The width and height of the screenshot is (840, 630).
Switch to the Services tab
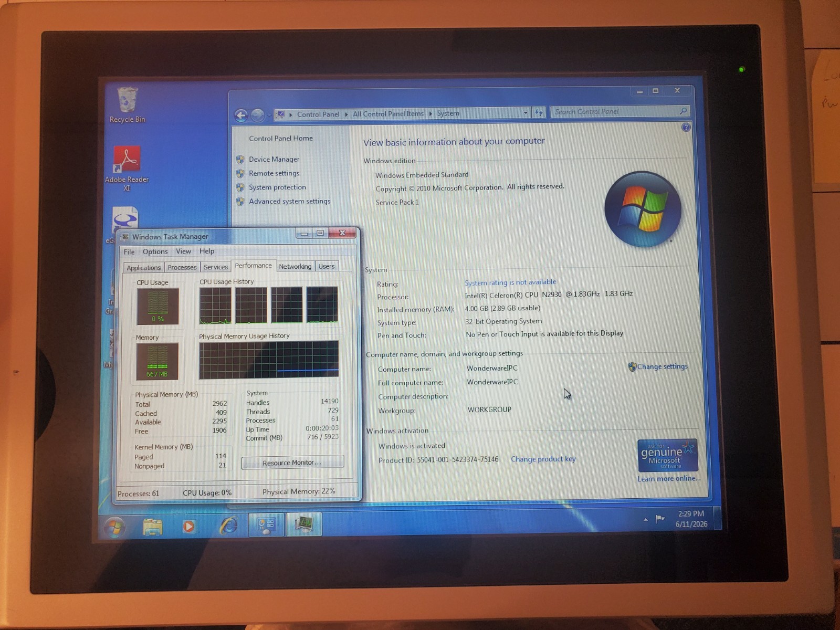tap(215, 267)
